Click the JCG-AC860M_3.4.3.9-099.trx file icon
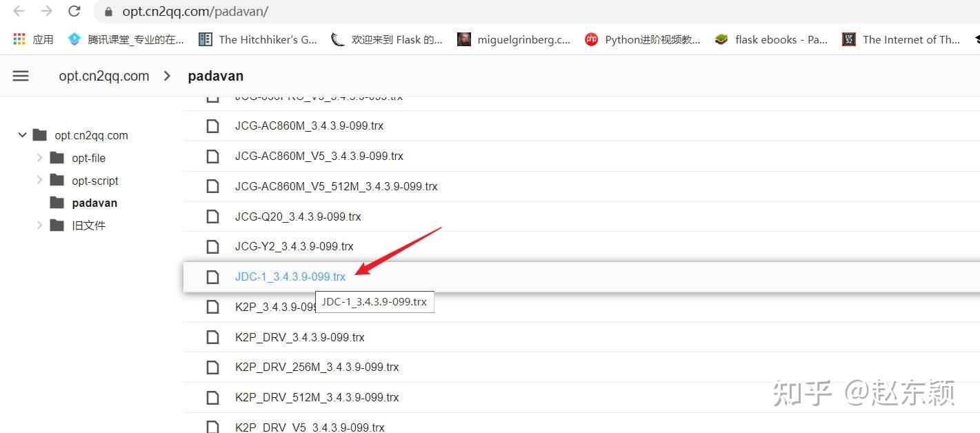Screen dimensions: 980x433 [x=212, y=125]
